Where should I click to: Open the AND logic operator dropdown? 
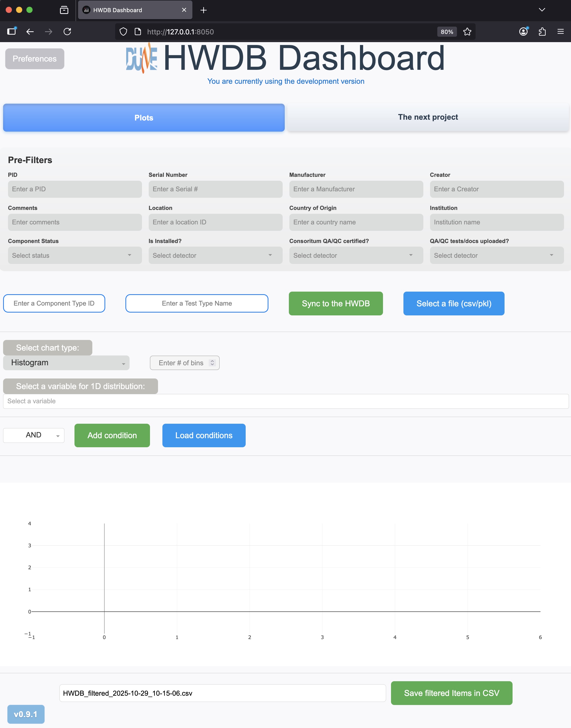pyautogui.click(x=34, y=435)
